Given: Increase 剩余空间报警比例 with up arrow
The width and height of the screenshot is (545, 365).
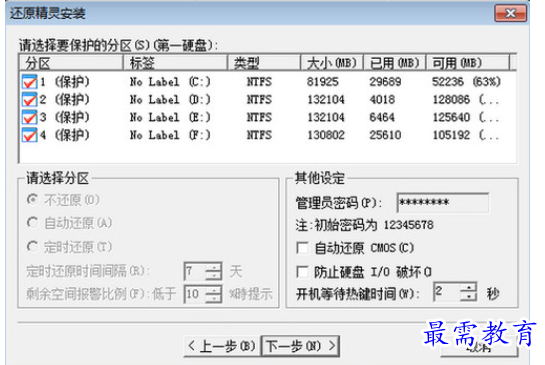Looking at the screenshot, I should click(213, 290).
